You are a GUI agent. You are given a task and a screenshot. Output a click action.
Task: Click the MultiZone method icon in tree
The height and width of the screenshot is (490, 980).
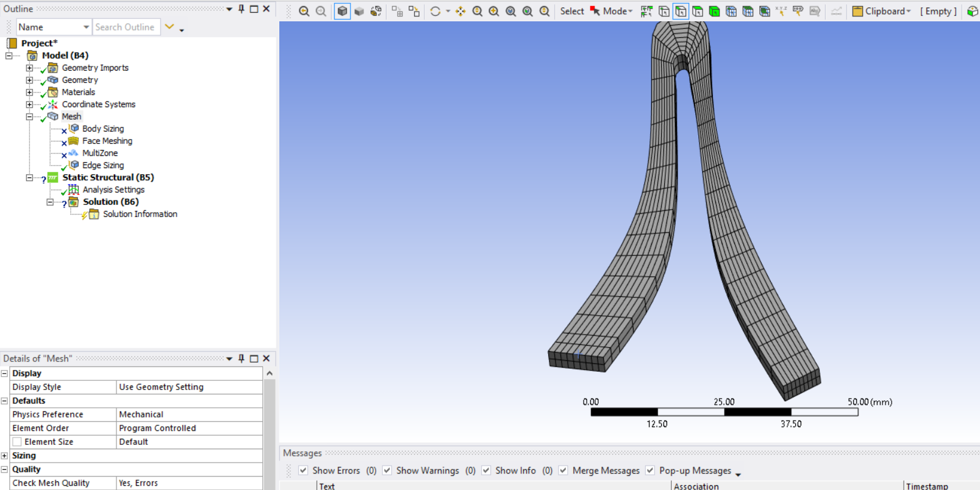[x=74, y=153]
